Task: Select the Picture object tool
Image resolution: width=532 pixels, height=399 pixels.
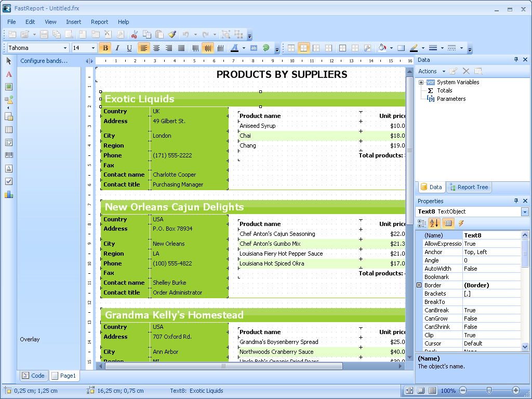Action: coord(9,87)
